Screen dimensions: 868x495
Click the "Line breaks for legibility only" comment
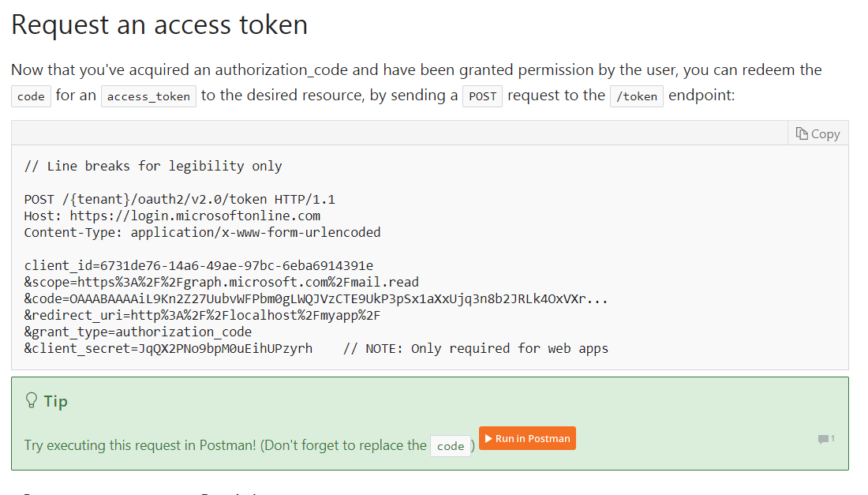[153, 166]
